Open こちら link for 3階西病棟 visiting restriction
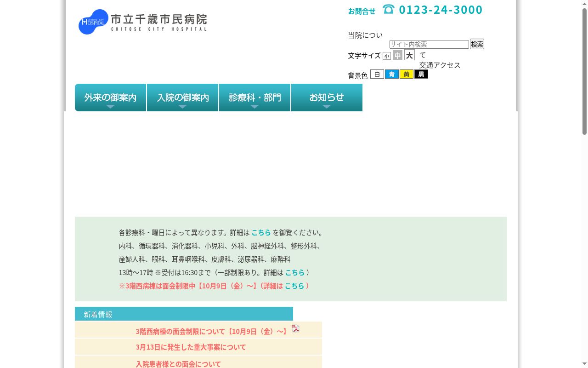This screenshot has height=368, width=588. (x=294, y=286)
